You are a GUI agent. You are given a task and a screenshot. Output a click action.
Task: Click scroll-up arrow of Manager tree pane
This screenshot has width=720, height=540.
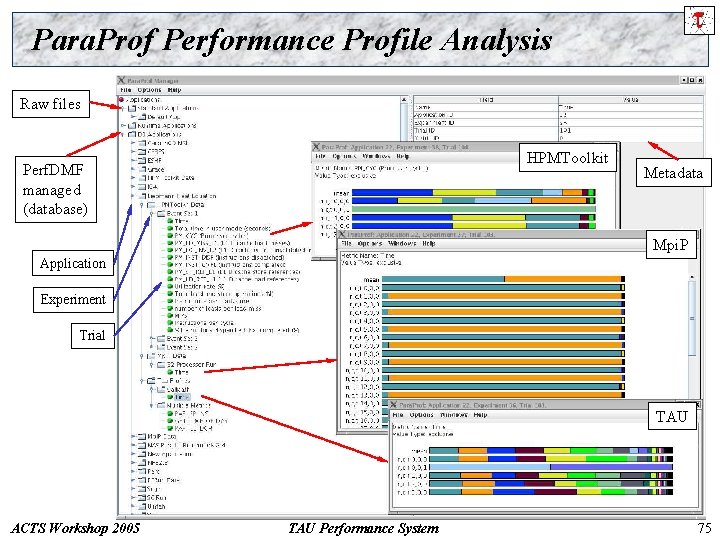click(x=404, y=100)
